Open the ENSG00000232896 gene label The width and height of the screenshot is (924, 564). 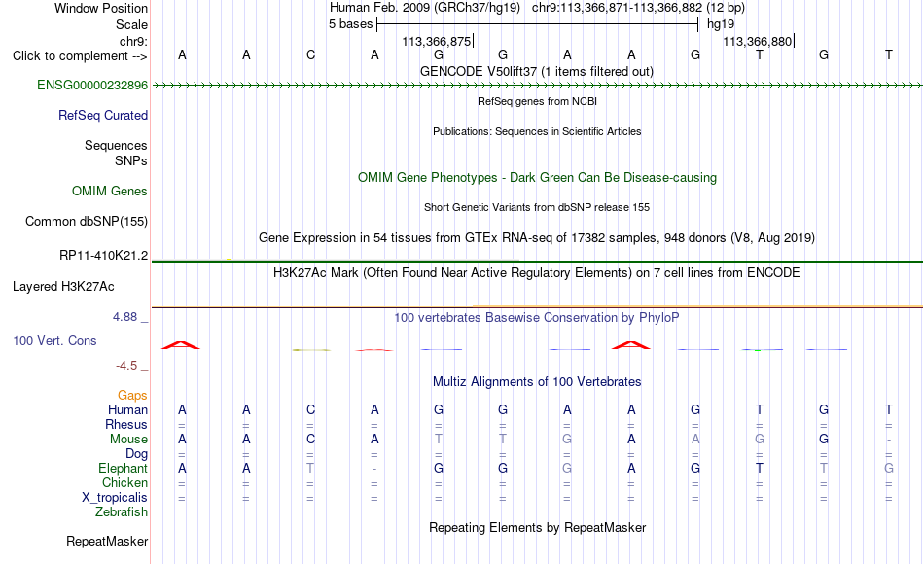[x=92, y=85]
